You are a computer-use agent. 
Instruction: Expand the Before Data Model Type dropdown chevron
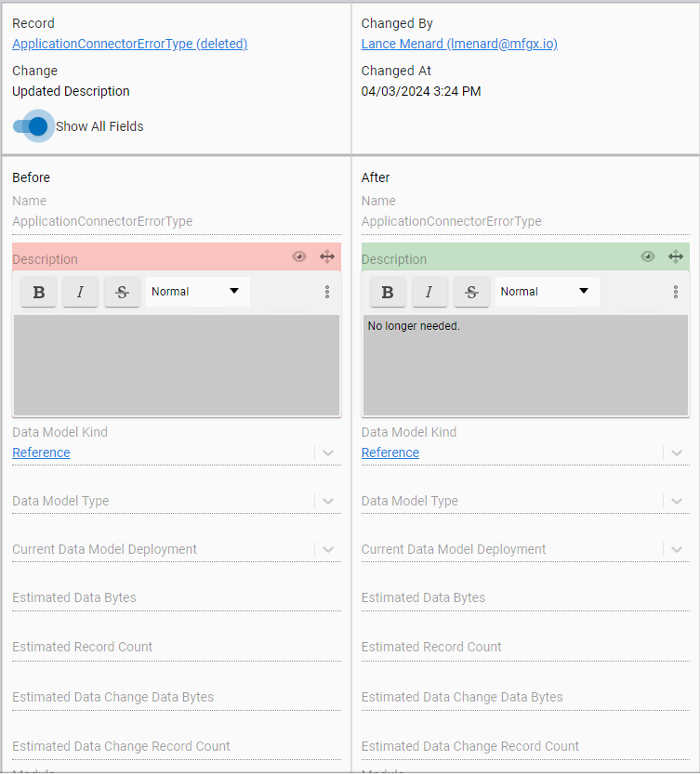coord(328,501)
